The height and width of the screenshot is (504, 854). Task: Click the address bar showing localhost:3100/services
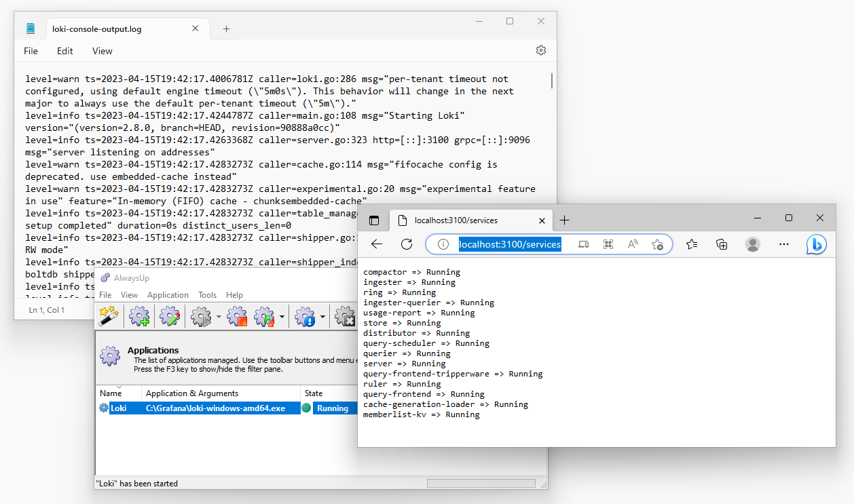pos(510,244)
